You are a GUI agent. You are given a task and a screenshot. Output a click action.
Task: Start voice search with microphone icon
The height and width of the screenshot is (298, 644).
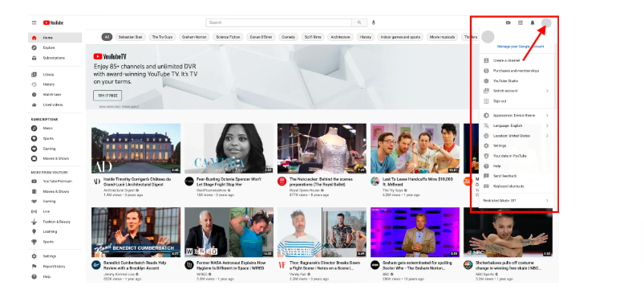tap(374, 22)
